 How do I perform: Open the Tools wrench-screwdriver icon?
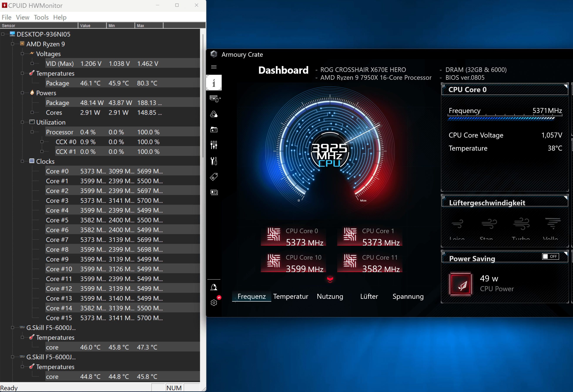(x=214, y=161)
